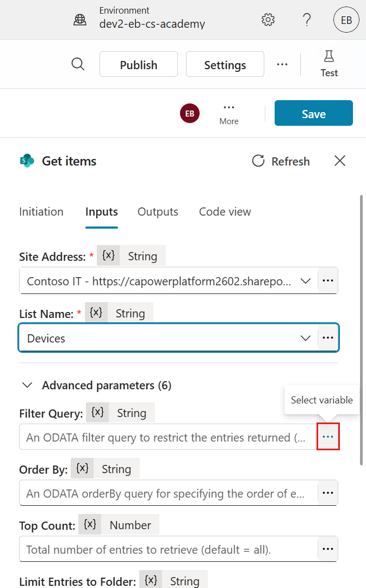Open the Code view tab
366x588 pixels.
[225, 212]
